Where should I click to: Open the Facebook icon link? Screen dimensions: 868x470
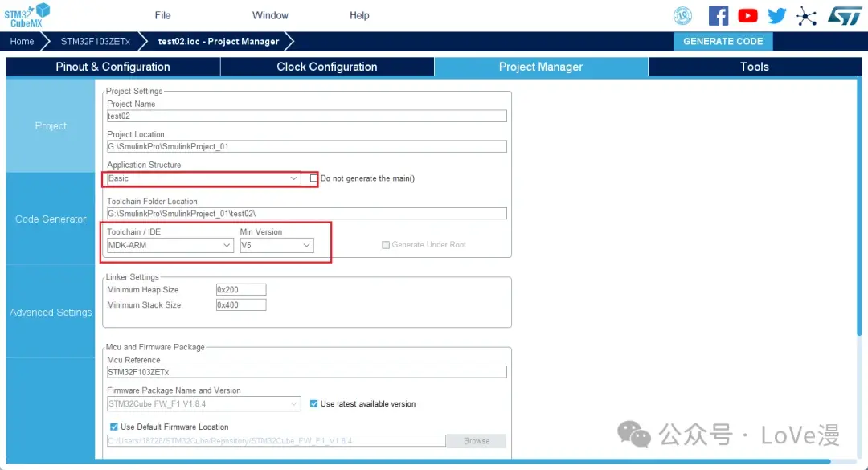click(718, 15)
